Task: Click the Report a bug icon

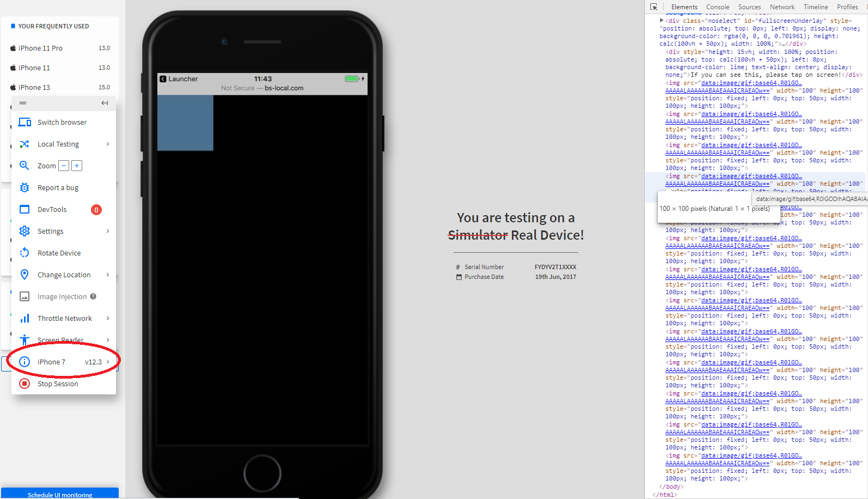Action: (25, 187)
